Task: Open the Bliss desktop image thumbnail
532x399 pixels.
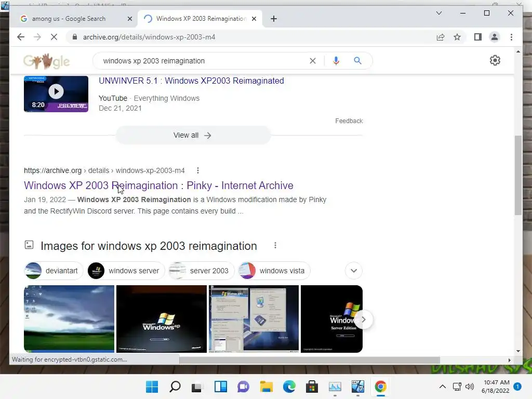Action: tap(69, 319)
